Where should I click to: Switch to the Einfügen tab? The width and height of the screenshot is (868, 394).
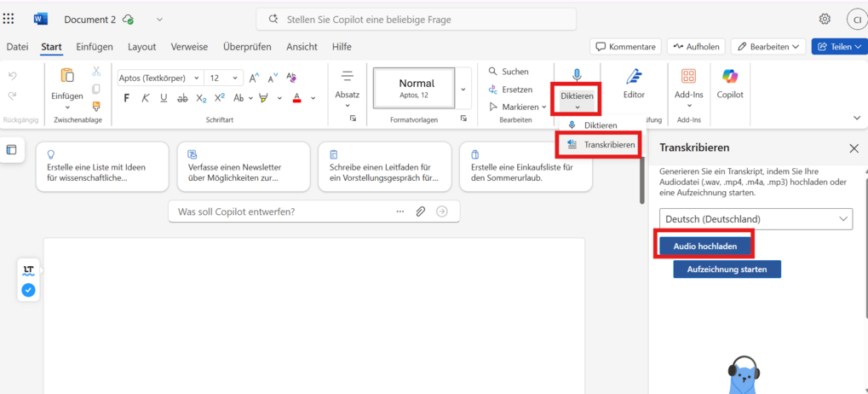(x=95, y=47)
